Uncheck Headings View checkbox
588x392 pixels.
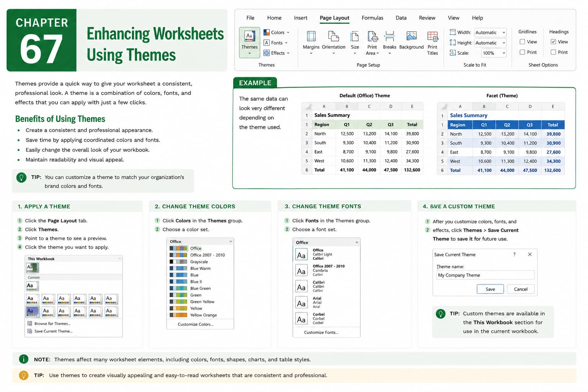pos(553,42)
